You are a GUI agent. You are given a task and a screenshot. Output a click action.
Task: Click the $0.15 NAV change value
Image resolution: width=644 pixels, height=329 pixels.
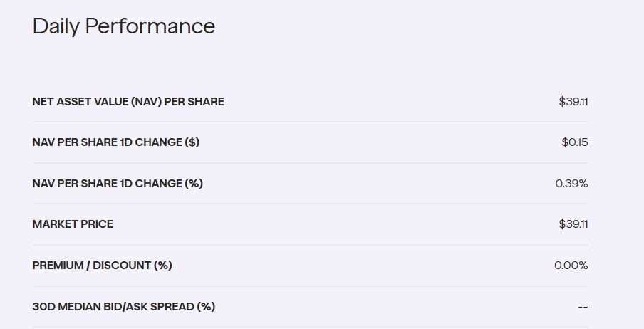[x=575, y=142]
